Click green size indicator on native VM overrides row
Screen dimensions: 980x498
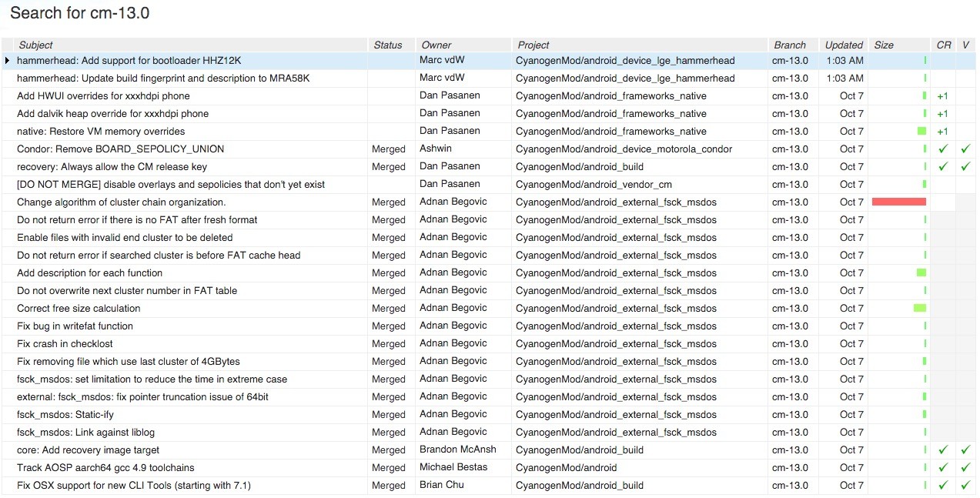click(x=922, y=131)
